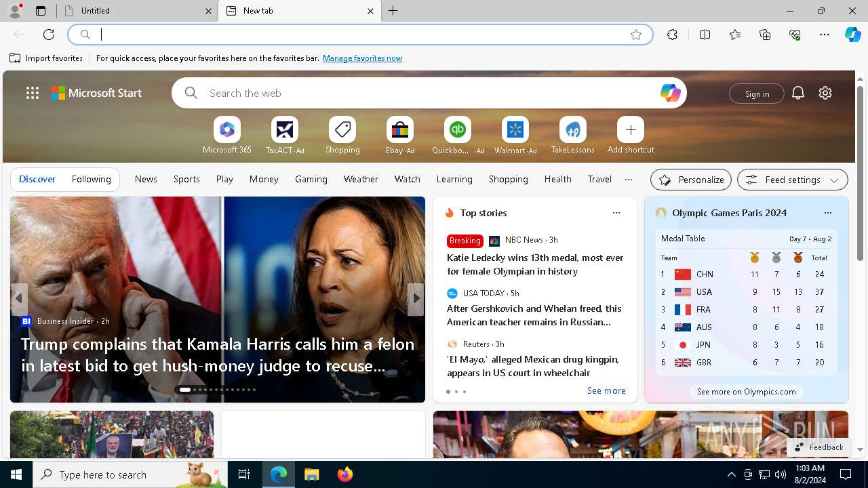Click the Personalize button

691,180
